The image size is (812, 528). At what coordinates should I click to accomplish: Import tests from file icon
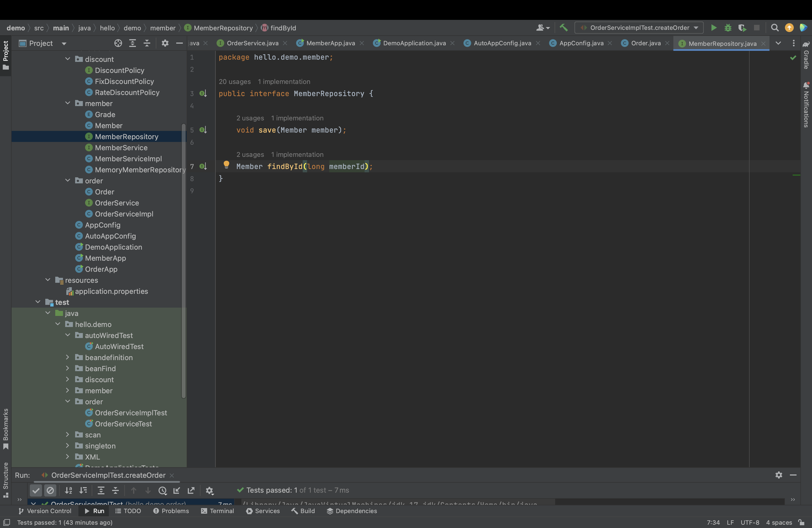[177, 490]
